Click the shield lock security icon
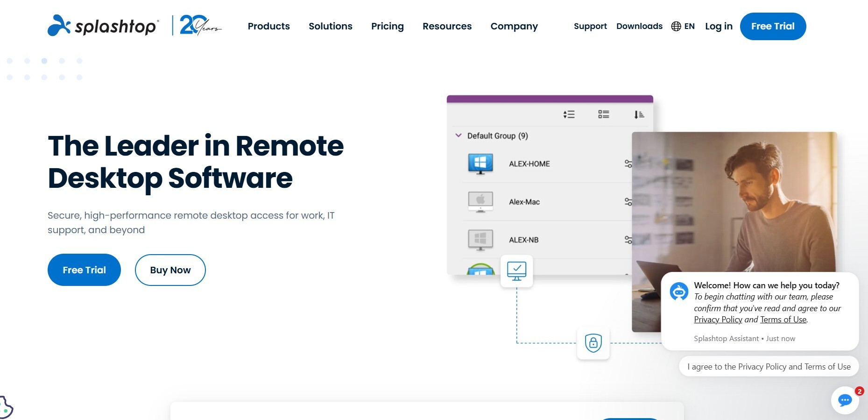This screenshot has width=868, height=420. (593, 343)
